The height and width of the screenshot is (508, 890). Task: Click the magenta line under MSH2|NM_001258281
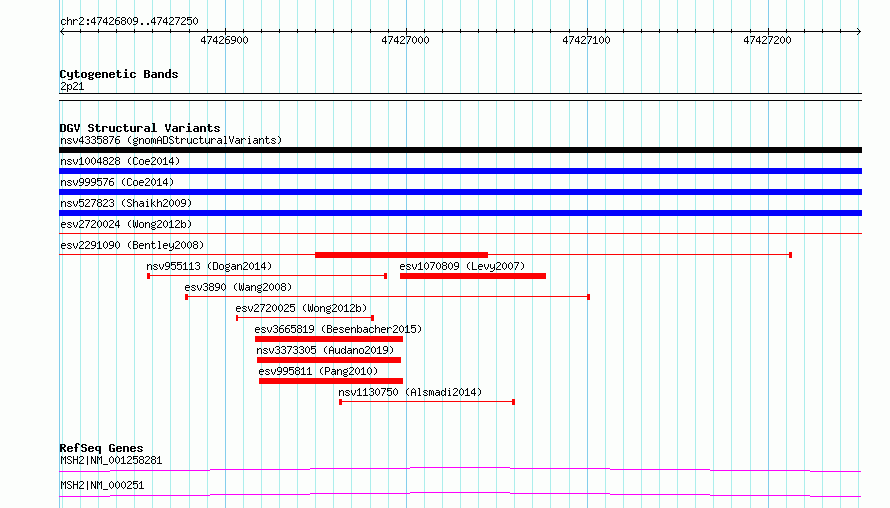(460, 469)
